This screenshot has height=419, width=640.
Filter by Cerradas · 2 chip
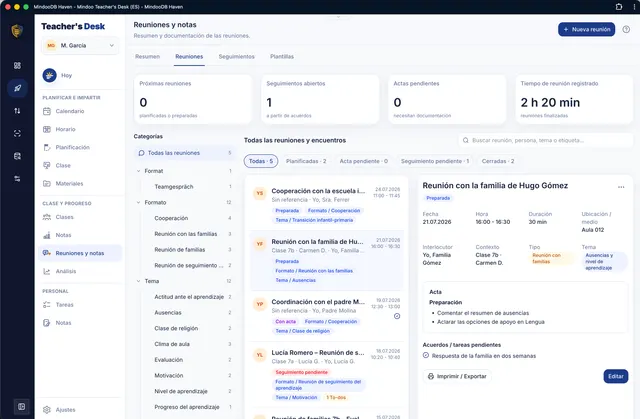498,161
